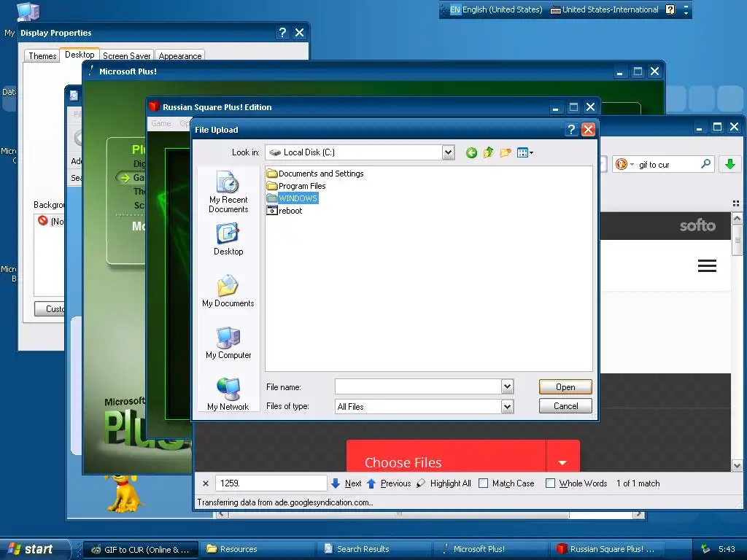Expand the File name dropdown arrow

[508, 386]
